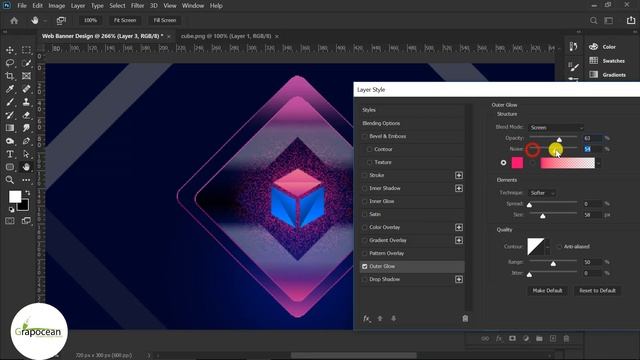The image size is (640, 360).
Task: Click the Fill Screen button
Action: pos(164,20)
